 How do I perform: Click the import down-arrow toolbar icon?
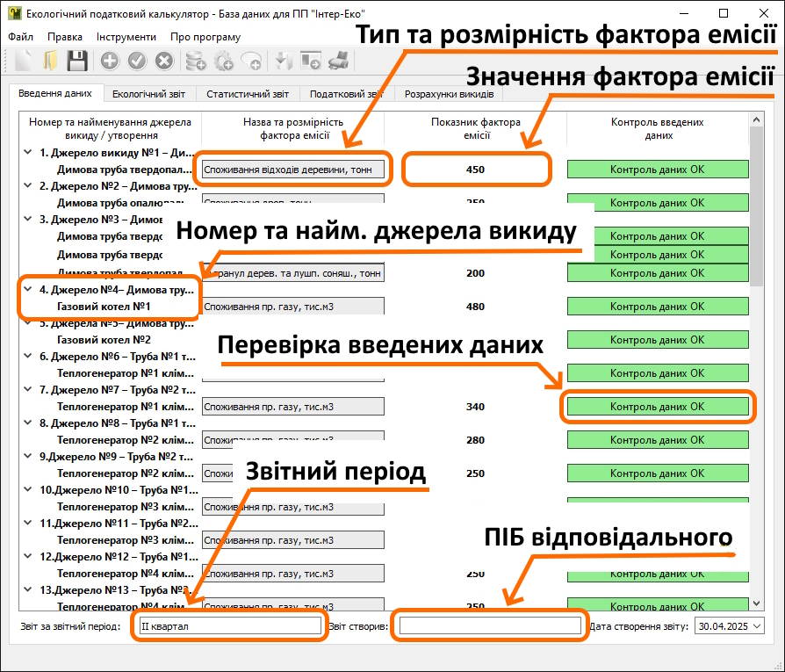pyautogui.click(x=284, y=61)
